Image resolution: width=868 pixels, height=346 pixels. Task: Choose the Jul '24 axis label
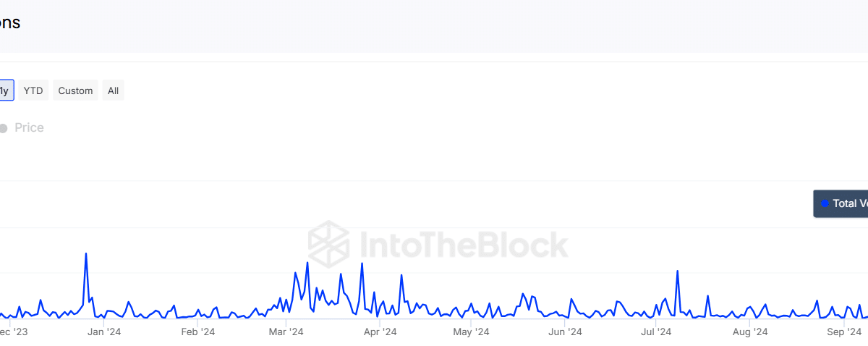pyautogui.click(x=655, y=332)
